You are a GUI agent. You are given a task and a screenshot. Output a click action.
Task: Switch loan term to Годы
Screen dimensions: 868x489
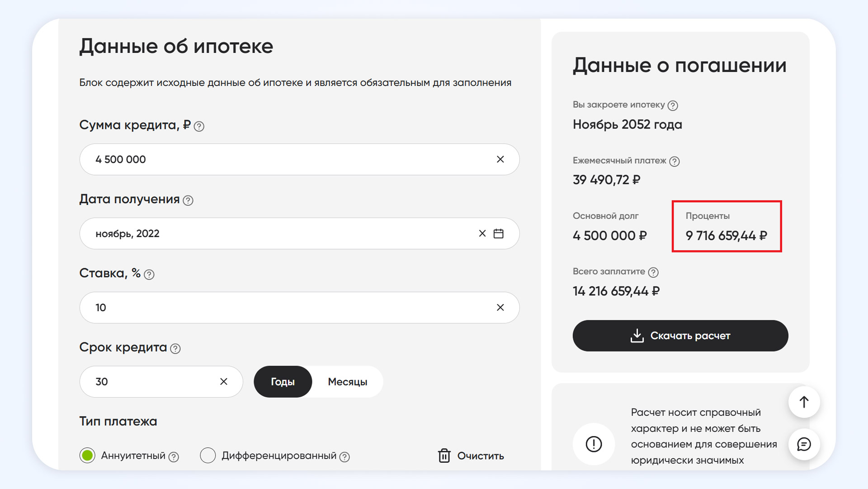[x=283, y=382]
